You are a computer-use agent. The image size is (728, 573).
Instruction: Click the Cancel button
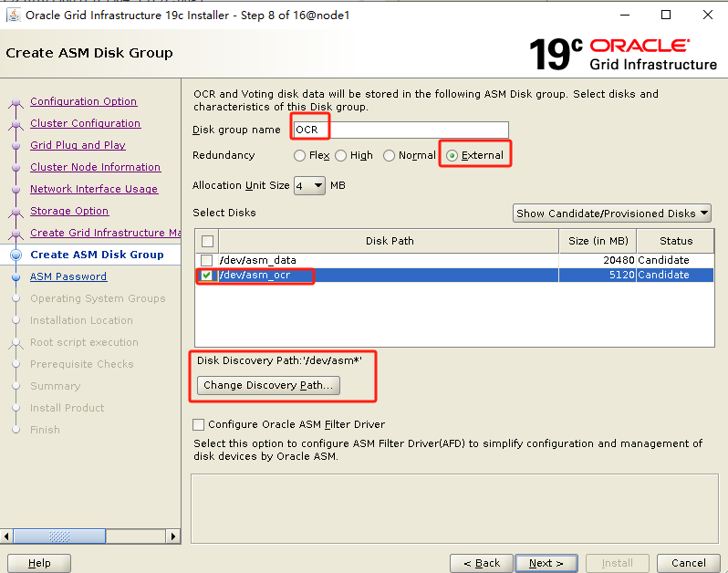pyautogui.click(x=689, y=563)
